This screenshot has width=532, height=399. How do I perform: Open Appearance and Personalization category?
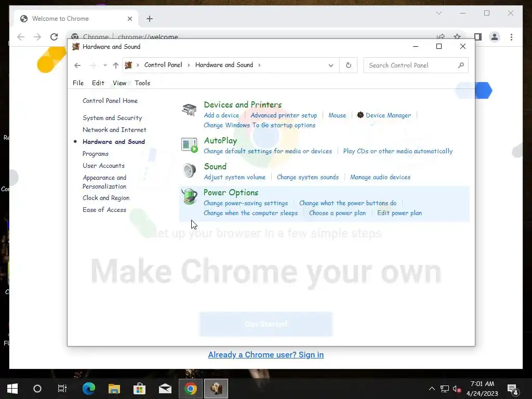104,182
